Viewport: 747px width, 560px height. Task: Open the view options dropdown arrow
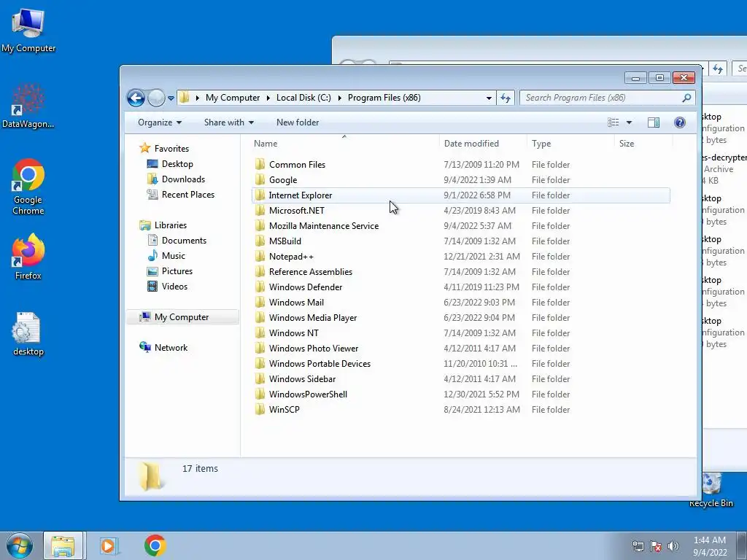click(x=629, y=122)
